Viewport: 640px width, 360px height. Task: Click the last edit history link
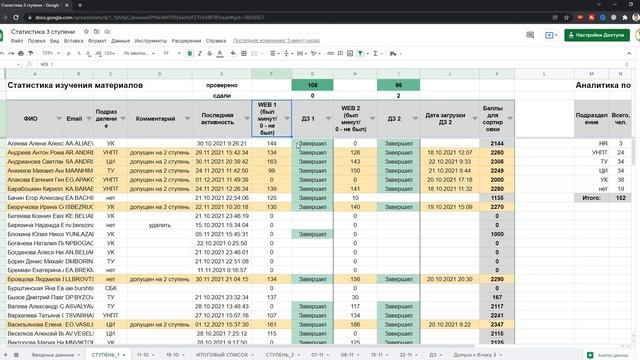tap(276, 41)
